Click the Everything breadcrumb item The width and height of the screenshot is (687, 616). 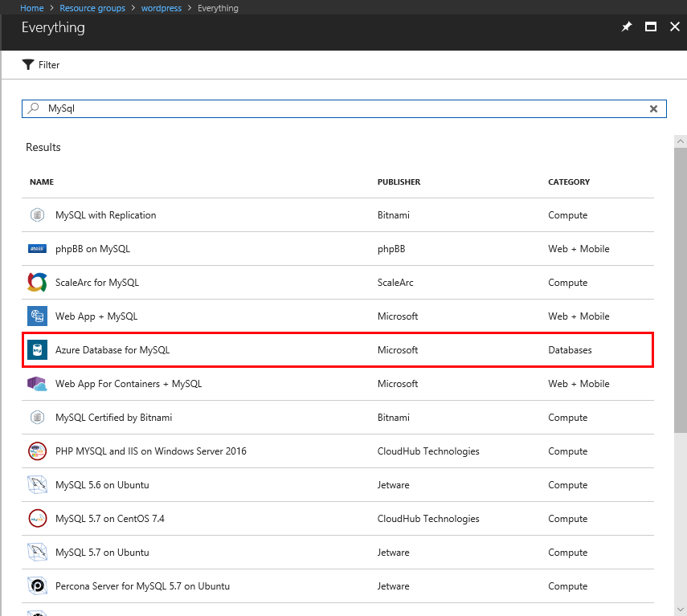click(x=218, y=8)
